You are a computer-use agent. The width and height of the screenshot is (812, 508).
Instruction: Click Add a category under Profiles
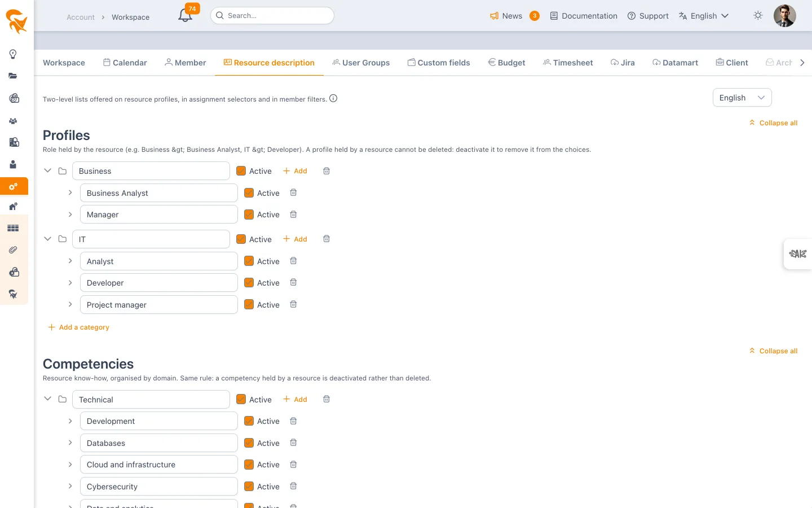(78, 327)
